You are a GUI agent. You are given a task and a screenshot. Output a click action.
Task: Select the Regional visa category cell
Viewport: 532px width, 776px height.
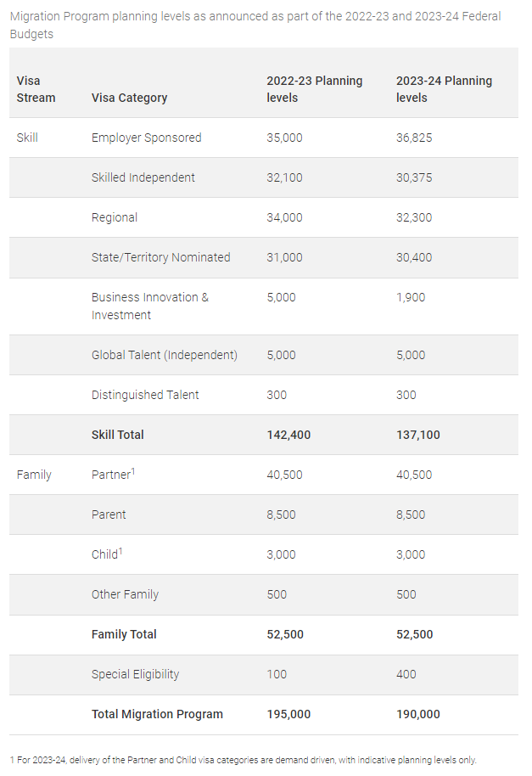point(115,217)
